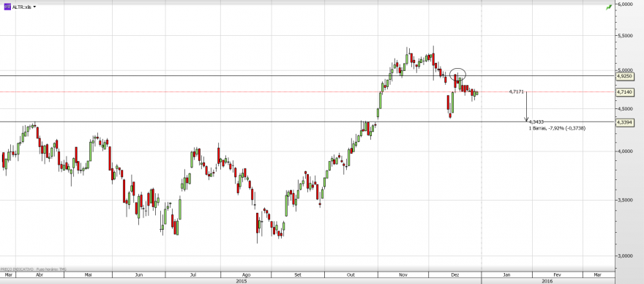Click the ALTR:xlis ticker label
This screenshot has height=284, width=644.
pyautogui.click(x=22, y=7)
